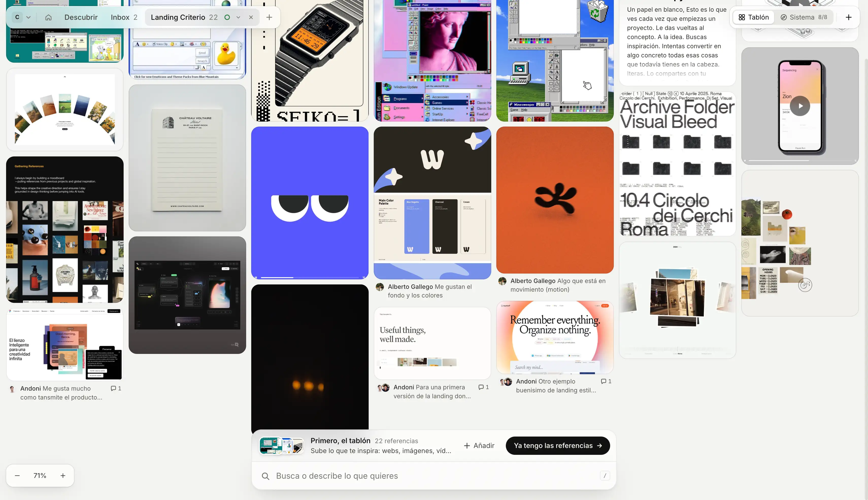This screenshot has height=500, width=868.
Task: Open comments on Andoni's Useful things card
Action: [483, 387]
